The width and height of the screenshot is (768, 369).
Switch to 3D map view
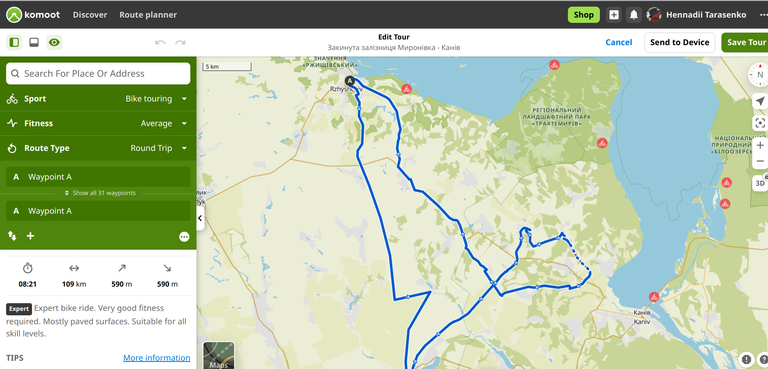coord(760,183)
